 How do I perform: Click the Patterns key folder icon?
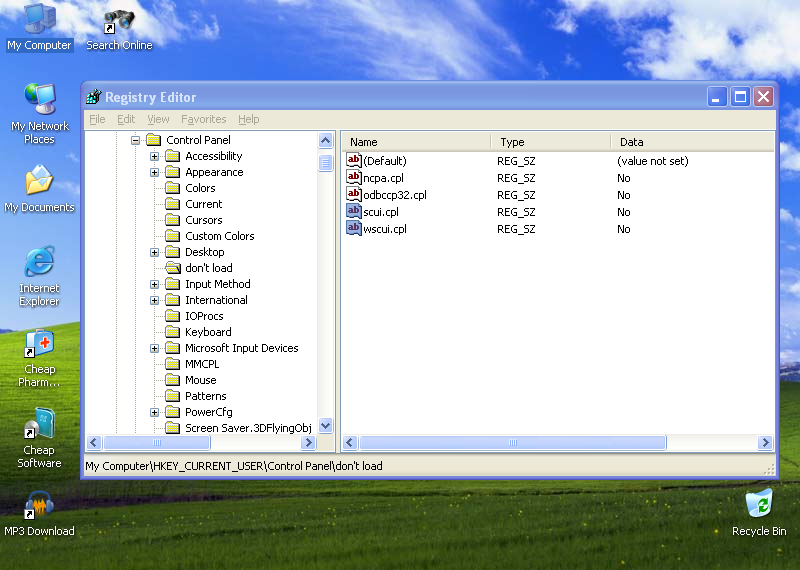173,395
